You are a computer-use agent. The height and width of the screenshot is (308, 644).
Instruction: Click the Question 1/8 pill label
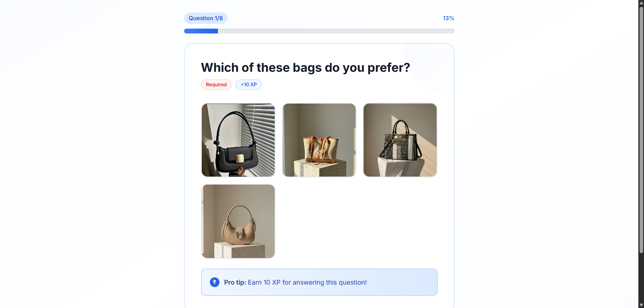click(206, 18)
